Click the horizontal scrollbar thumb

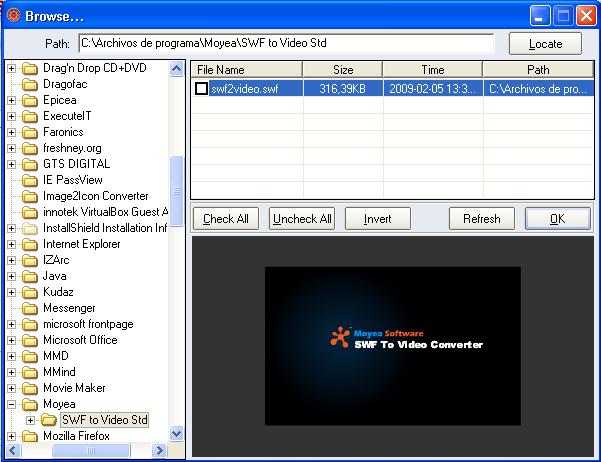click(91, 450)
